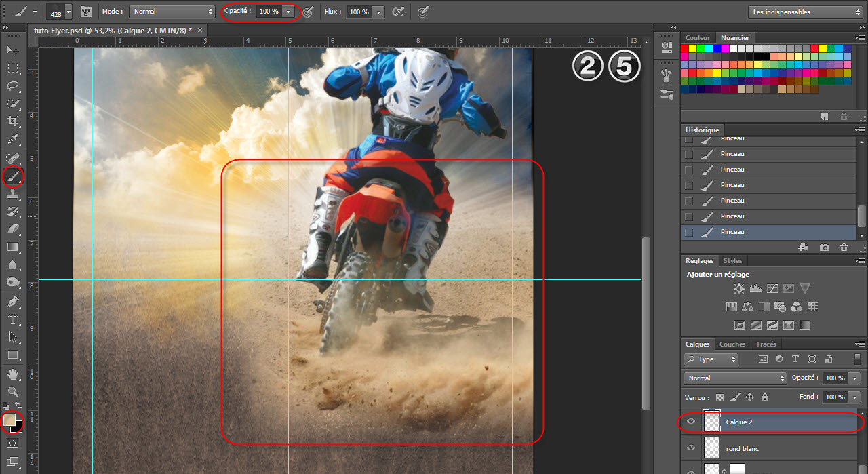868x474 pixels.
Task: Choose the Lasso tool
Action: (13, 86)
